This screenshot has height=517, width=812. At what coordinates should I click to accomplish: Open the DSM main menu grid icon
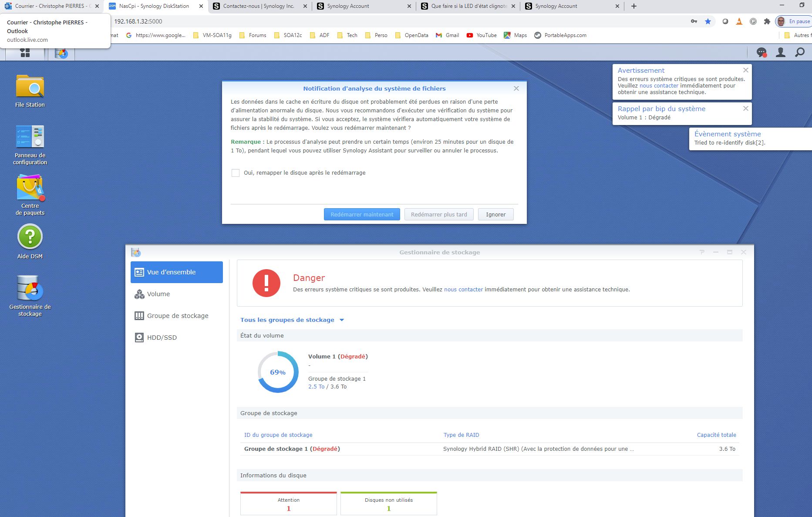[x=25, y=53]
